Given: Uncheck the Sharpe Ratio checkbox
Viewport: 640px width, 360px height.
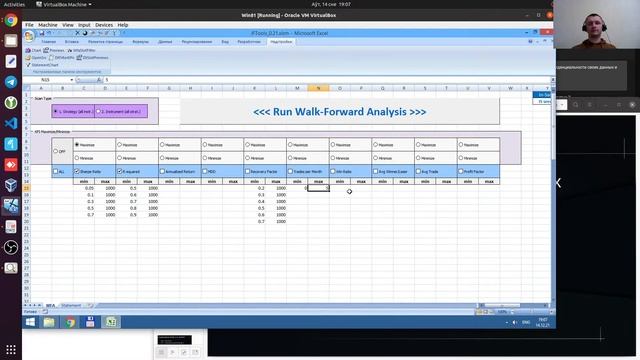Looking at the screenshot, I should point(77,171).
